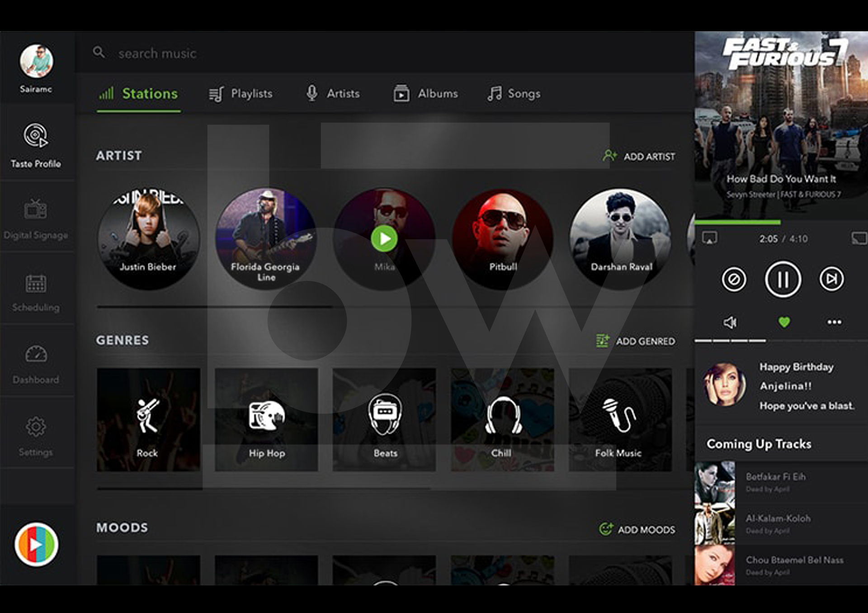Click the cast screen icon beside track time

(x=859, y=238)
